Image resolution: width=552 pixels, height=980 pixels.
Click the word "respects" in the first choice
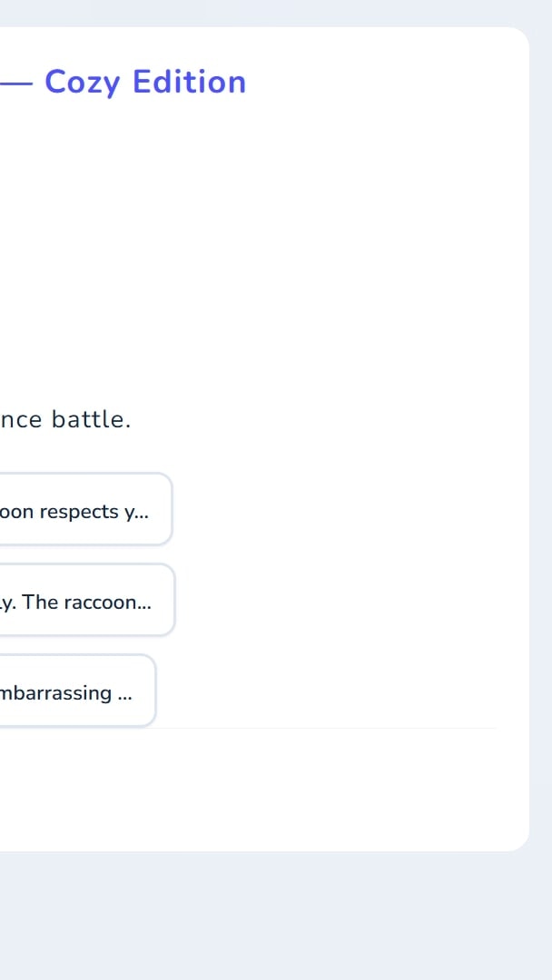click(77, 511)
